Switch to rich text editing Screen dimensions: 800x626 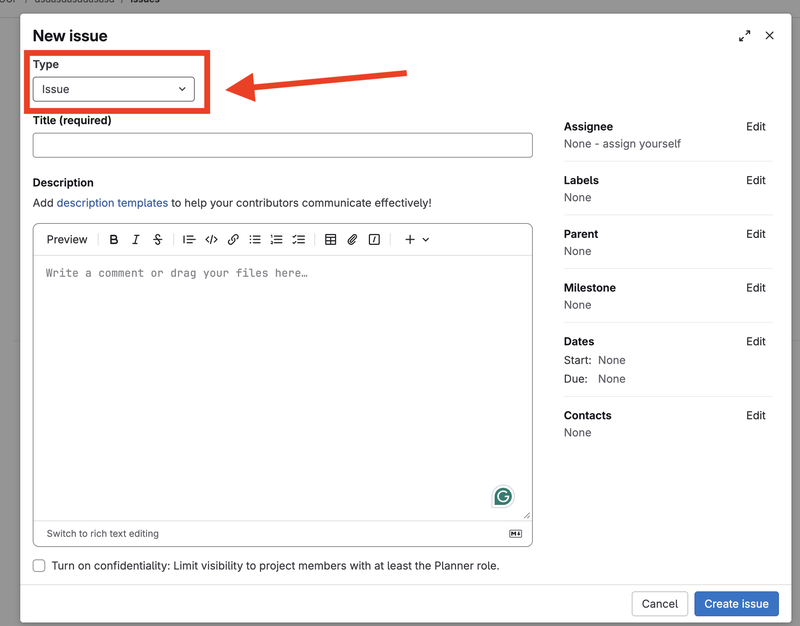[103, 534]
